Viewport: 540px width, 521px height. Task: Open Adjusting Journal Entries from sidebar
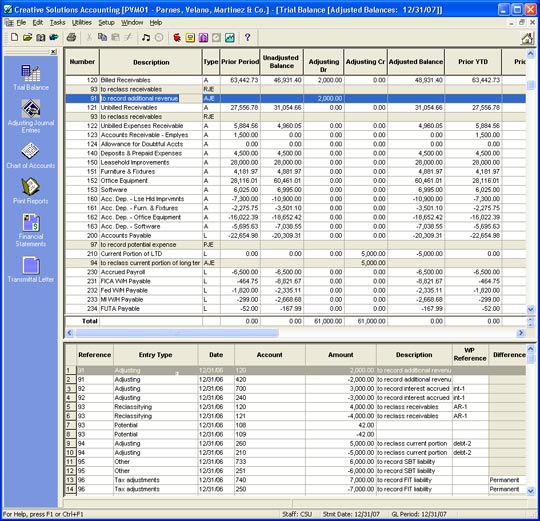[x=31, y=116]
